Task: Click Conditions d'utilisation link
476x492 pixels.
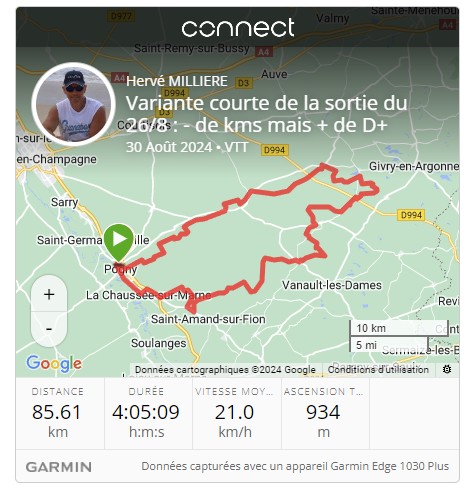Action: pos(378,370)
